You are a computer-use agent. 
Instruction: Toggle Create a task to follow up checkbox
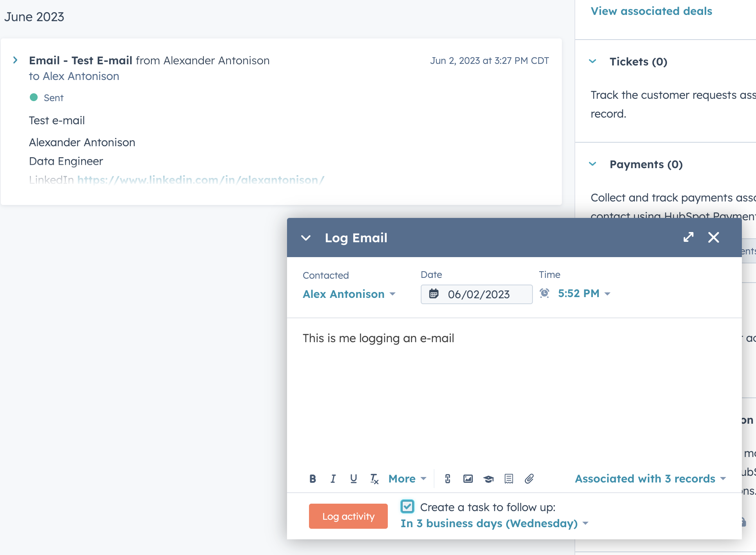[x=407, y=506]
